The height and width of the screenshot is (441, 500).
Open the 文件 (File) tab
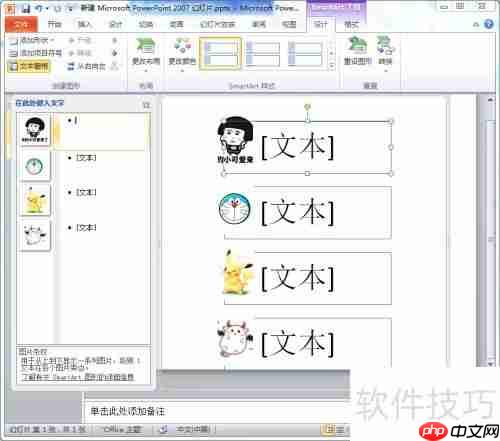21,24
